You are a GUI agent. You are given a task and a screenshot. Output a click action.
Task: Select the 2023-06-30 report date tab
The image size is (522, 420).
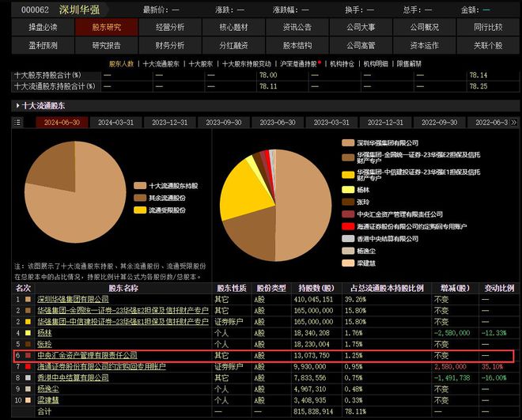(278, 123)
